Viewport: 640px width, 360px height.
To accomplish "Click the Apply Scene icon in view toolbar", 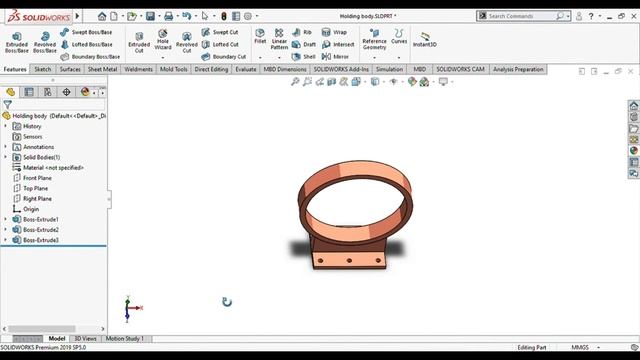I will [424, 82].
